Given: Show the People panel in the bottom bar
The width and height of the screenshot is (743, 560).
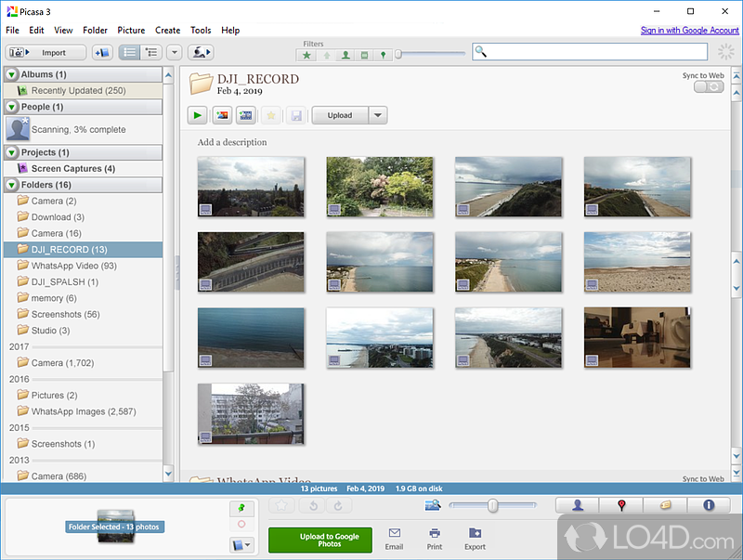Looking at the screenshot, I should tap(578, 505).
